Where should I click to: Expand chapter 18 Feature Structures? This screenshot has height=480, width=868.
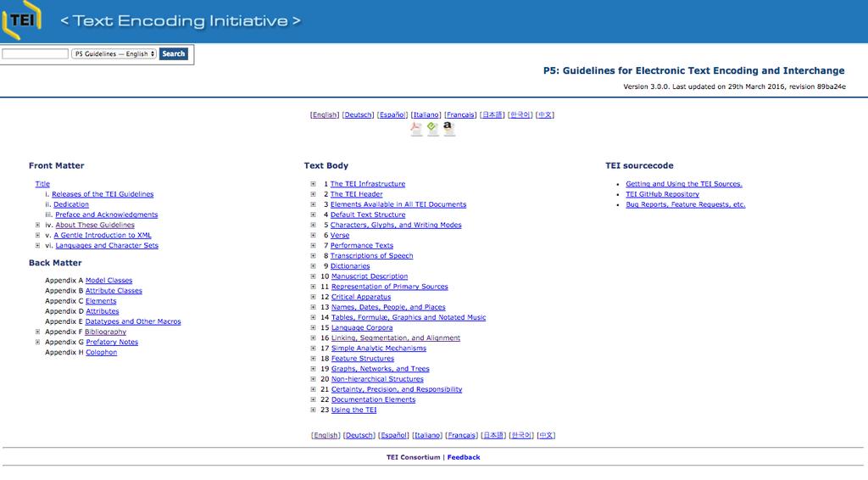[x=313, y=358]
